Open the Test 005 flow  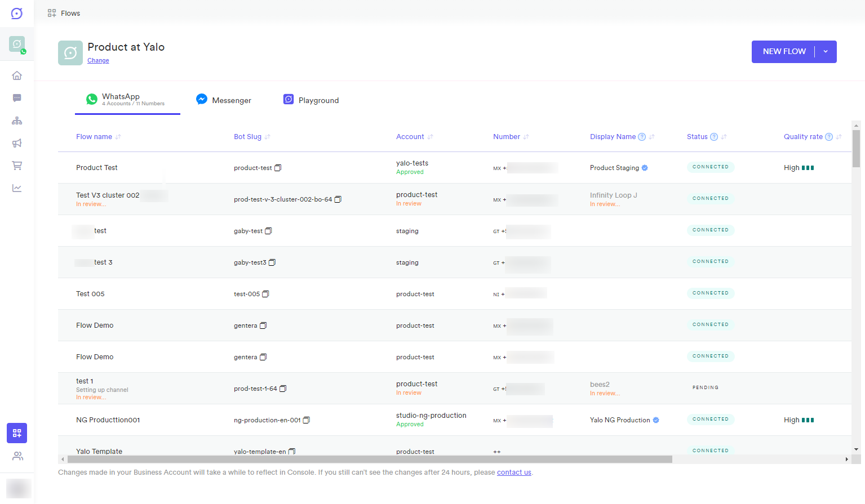pos(90,294)
